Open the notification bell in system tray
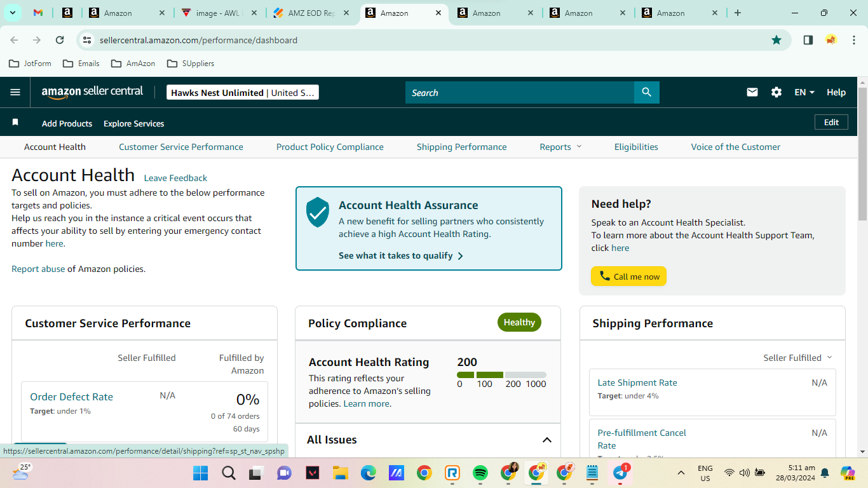Viewport: 868px width, 488px height. (x=825, y=473)
